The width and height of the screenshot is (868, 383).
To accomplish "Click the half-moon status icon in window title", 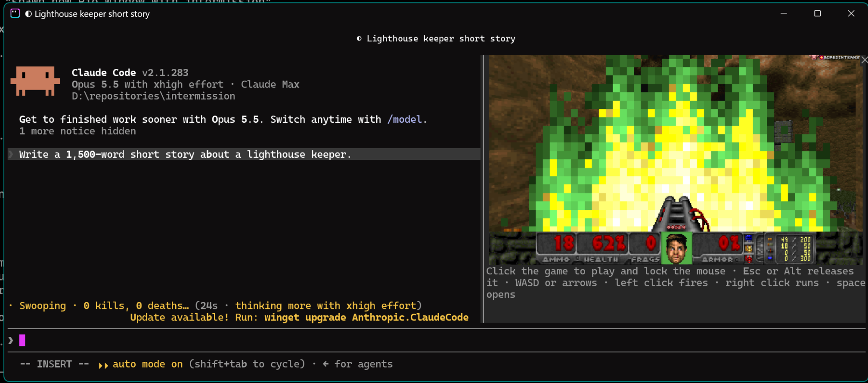I will tap(28, 14).
